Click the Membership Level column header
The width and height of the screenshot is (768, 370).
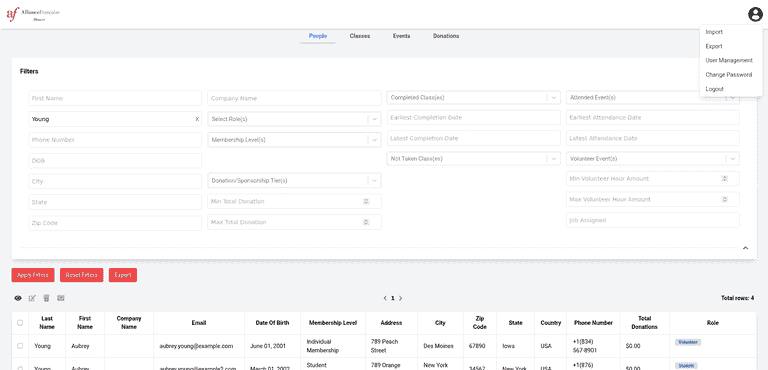coord(333,323)
